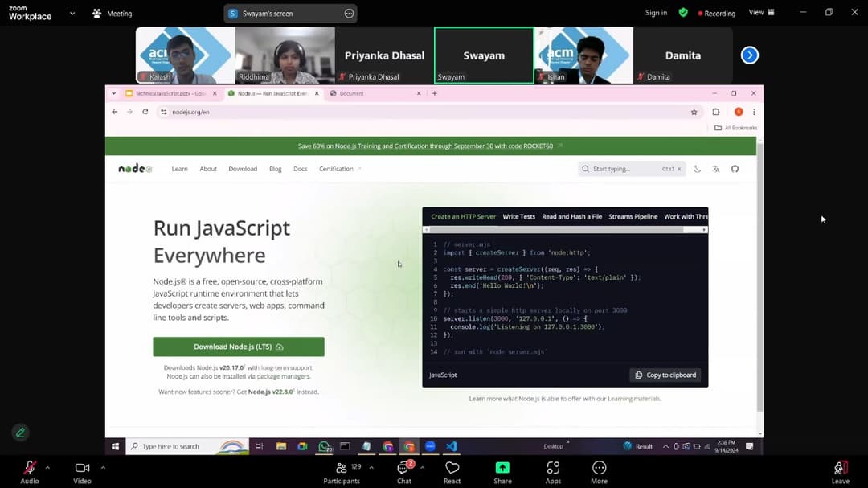Open the Learn menu on Node.js site
The height and width of the screenshot is (488, 868).
[x=179, y=169]
